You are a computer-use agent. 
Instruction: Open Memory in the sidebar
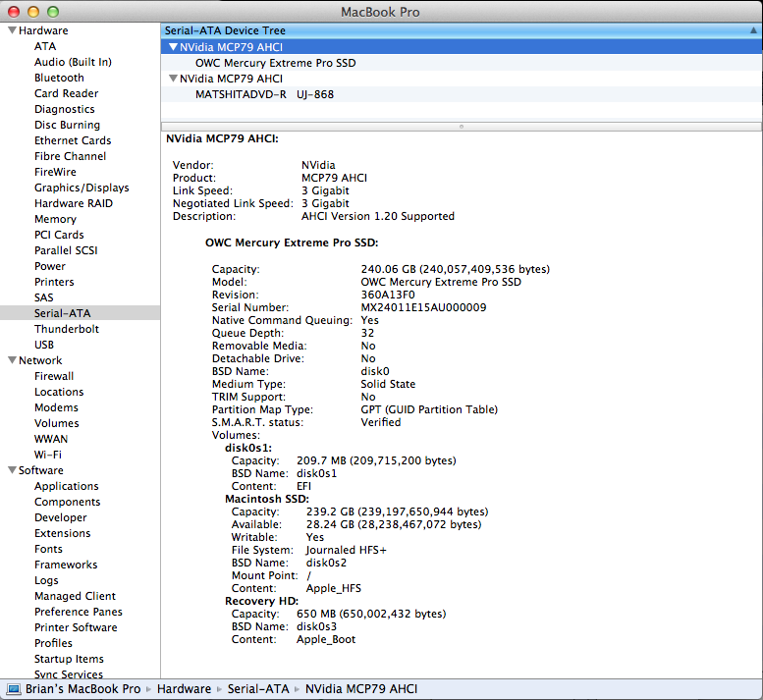[x=55, y=219]
